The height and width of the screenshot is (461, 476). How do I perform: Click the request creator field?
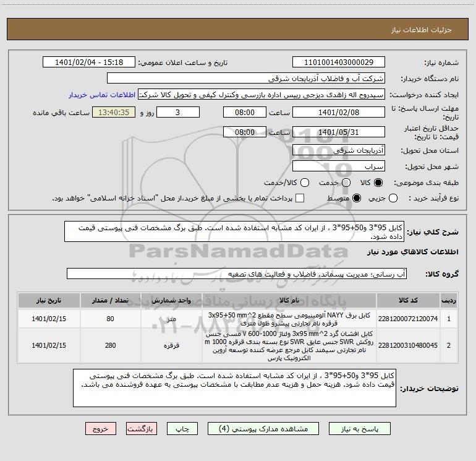point(261,95)
